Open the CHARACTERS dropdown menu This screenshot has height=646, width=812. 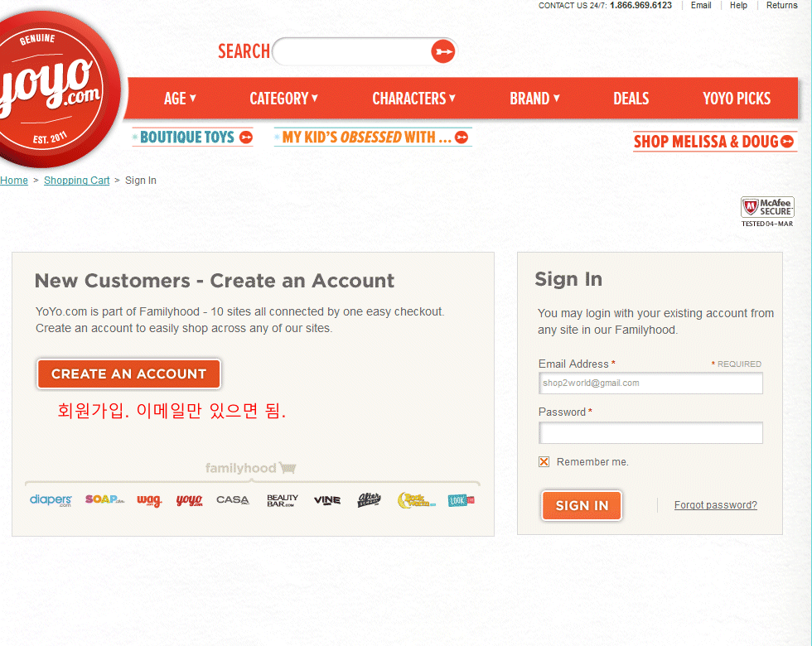pos(413,99)
